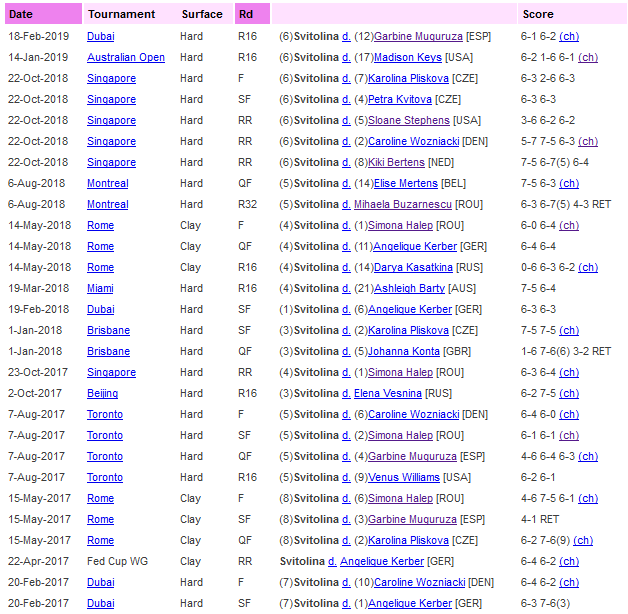Open (ch) link for Madison Keys match

click(x=587, y=57)
